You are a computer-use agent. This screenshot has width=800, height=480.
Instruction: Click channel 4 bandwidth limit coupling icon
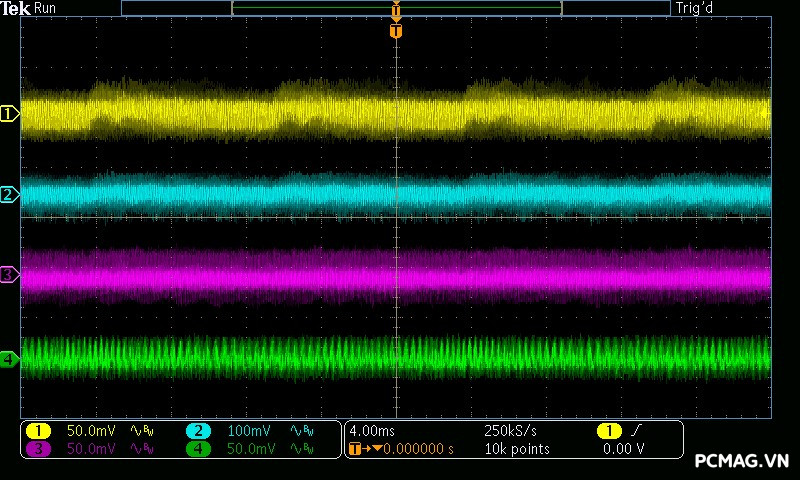pos(301,449)
